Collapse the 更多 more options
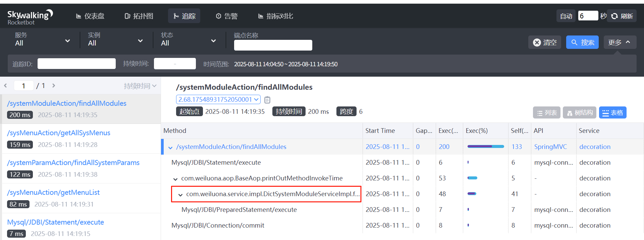The height and width of the screenshot is (240, 644). (x=620, y=42)
